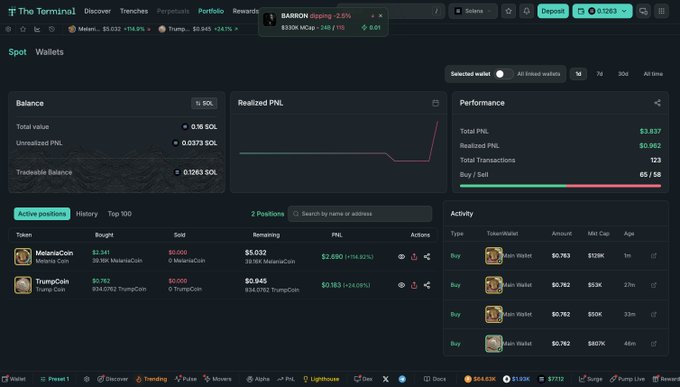Toggle visibility eye for MelaniaCoin position
Image resolution: width=680 pixels, height=387 pixels.
coord(401,256)
